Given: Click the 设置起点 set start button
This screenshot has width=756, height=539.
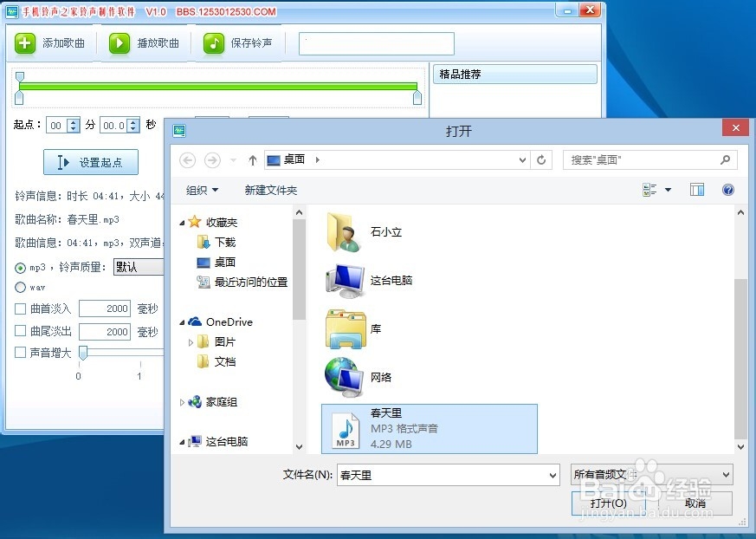Looking at the screenshot, I should pos(90,162).
